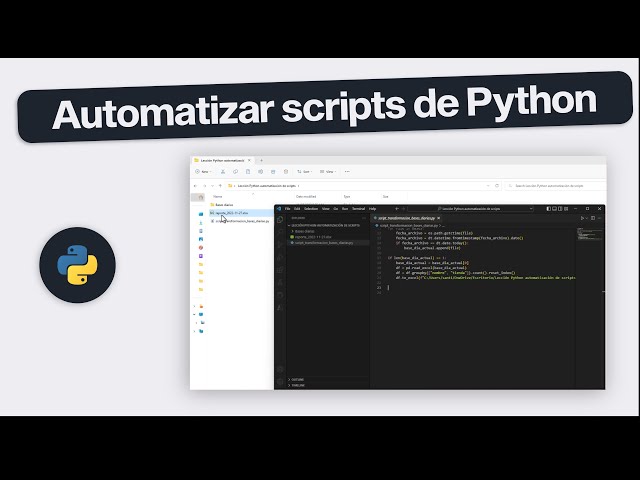This screenshot has height=480, width=640.
Task: Open Source Control in VS Code activity bar
Action: point(280,245)
